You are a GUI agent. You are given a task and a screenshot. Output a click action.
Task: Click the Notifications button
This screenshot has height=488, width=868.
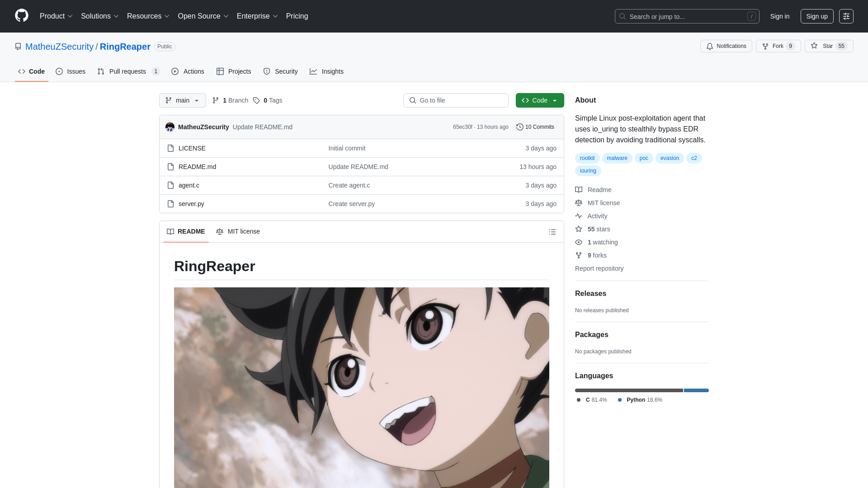(726, 46)
